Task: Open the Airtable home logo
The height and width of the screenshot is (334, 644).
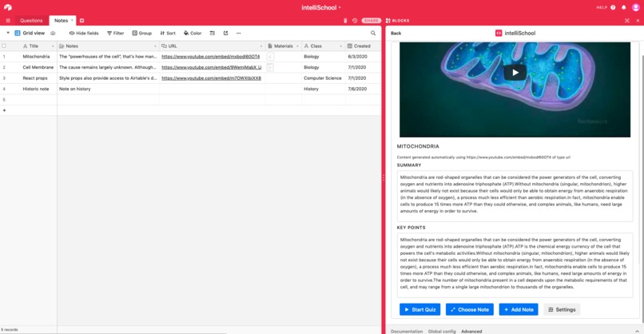Action: 8,7
